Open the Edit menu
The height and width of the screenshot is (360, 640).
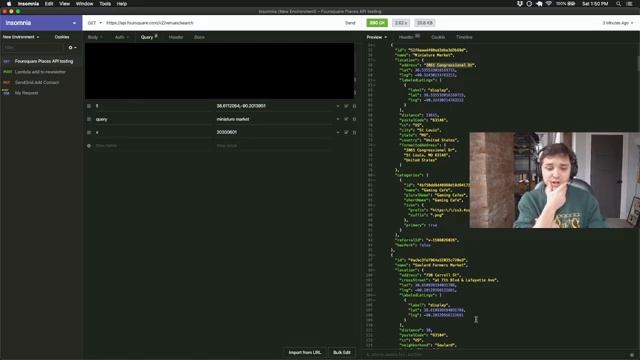coord(49,4)
